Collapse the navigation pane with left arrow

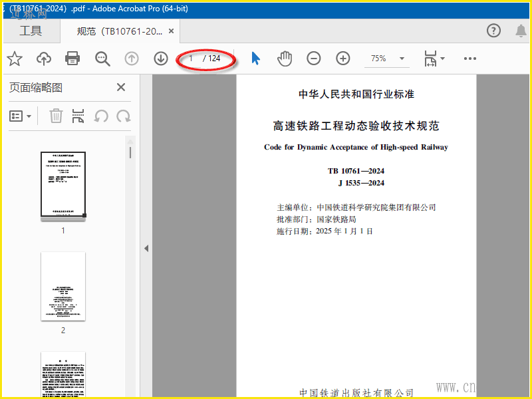click(x=146, y=248)
